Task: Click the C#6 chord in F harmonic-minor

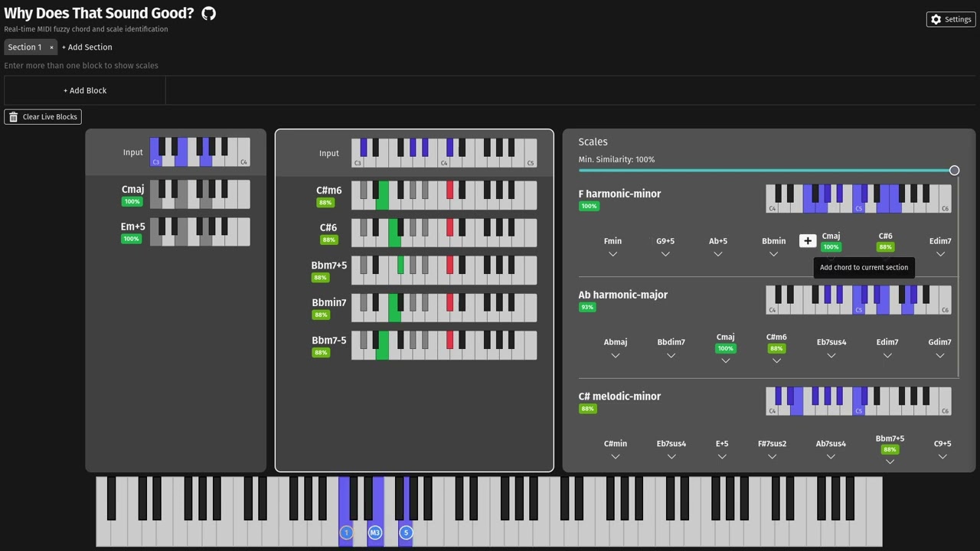Action: coord(885,236)
